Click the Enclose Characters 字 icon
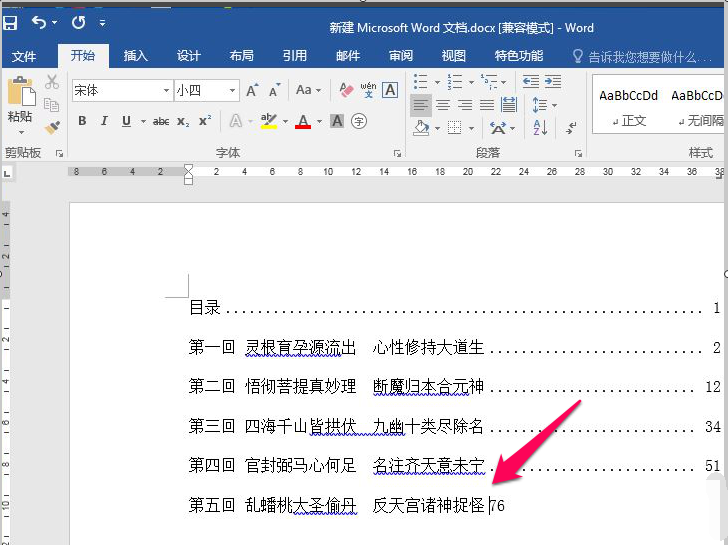728x545 pixels. click(x=359, y=121)
